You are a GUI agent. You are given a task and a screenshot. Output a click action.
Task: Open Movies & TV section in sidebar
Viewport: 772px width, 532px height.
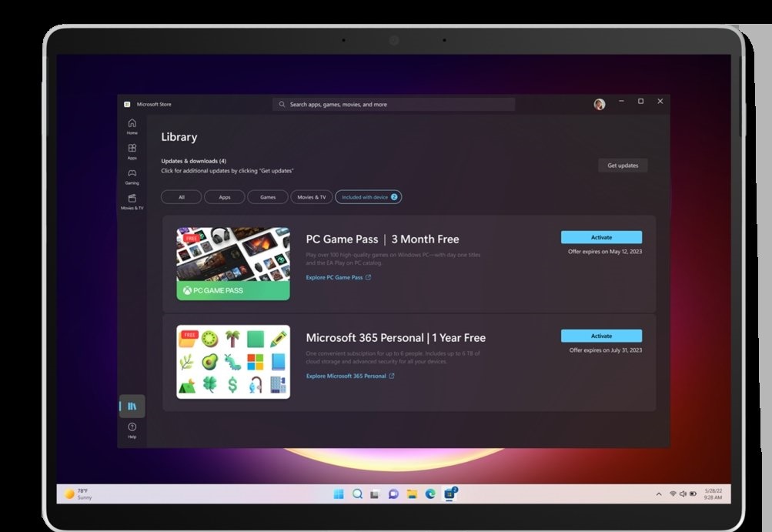[x=132, y=202]
